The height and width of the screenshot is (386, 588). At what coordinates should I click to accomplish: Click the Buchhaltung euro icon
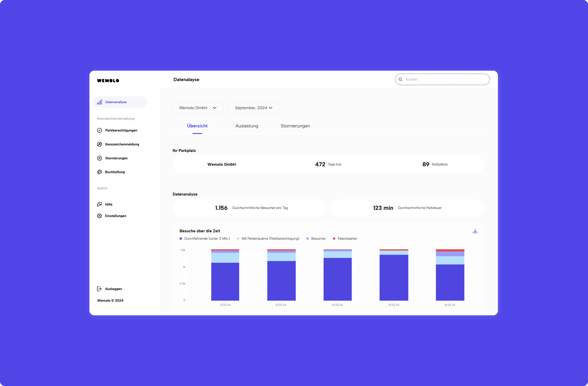point(100,172)
